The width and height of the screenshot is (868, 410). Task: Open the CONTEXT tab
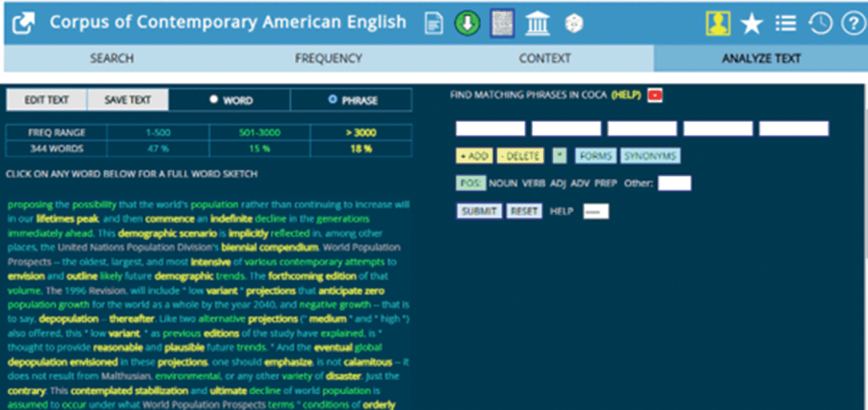(545, 59)
